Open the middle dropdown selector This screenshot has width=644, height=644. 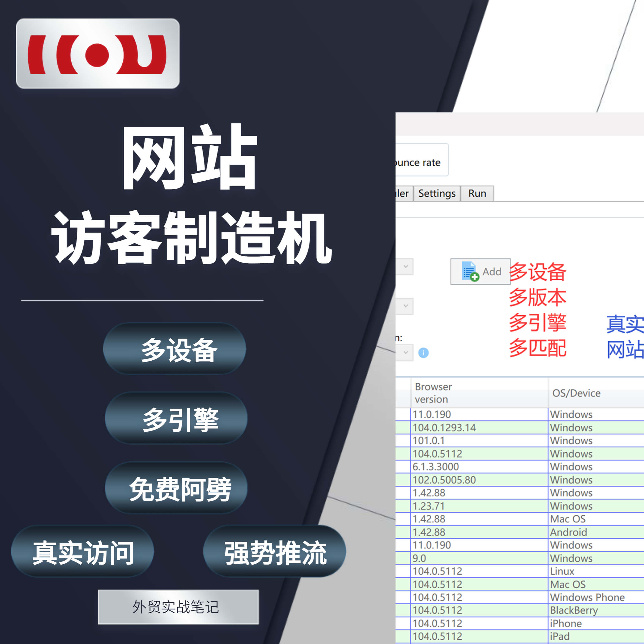coord(406,306)
